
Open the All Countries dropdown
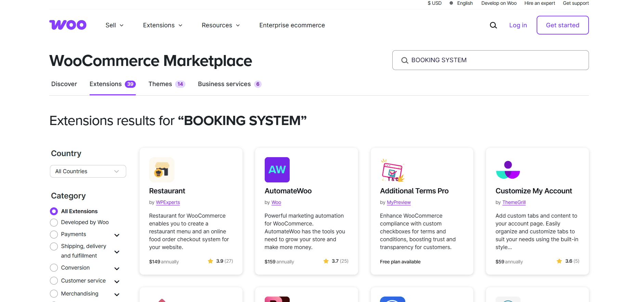click(88, 171)
